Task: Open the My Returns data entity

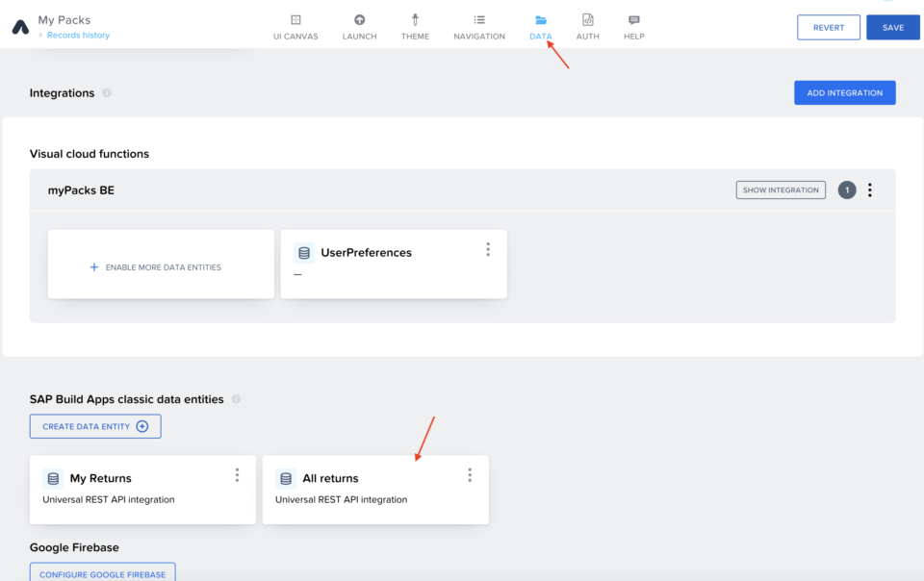Action: tap(142, 490)
